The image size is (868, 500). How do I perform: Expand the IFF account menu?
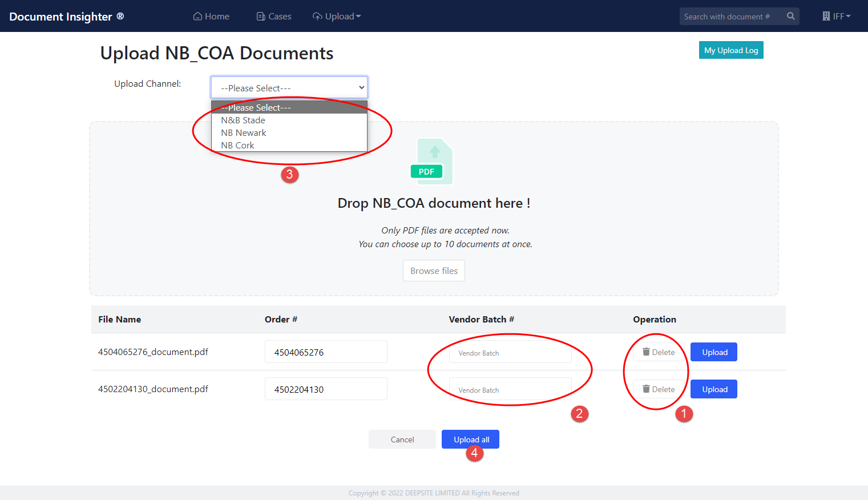(x=837, y=16)
